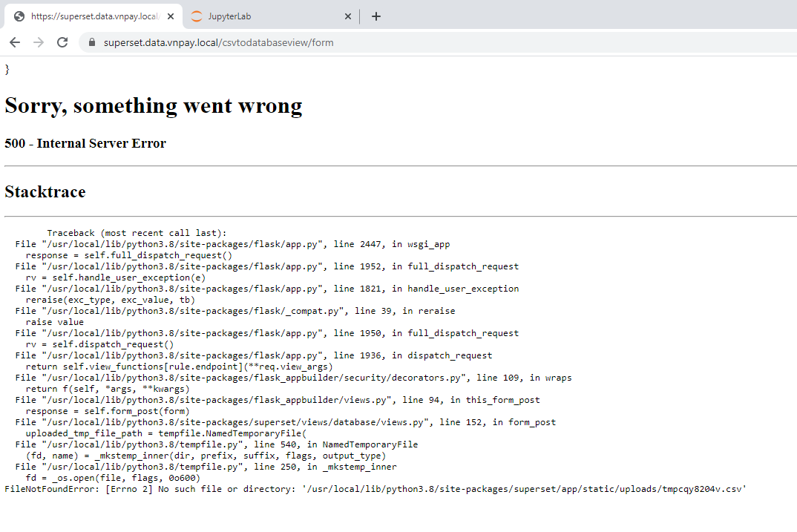Click the closing brace at page top
The image size is (797, 532).
7,70
